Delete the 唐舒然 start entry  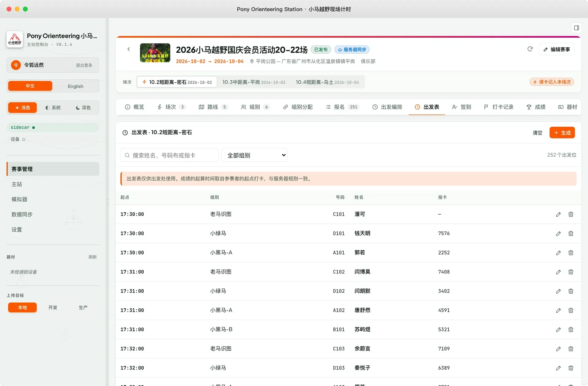click(x=571, y=310)
